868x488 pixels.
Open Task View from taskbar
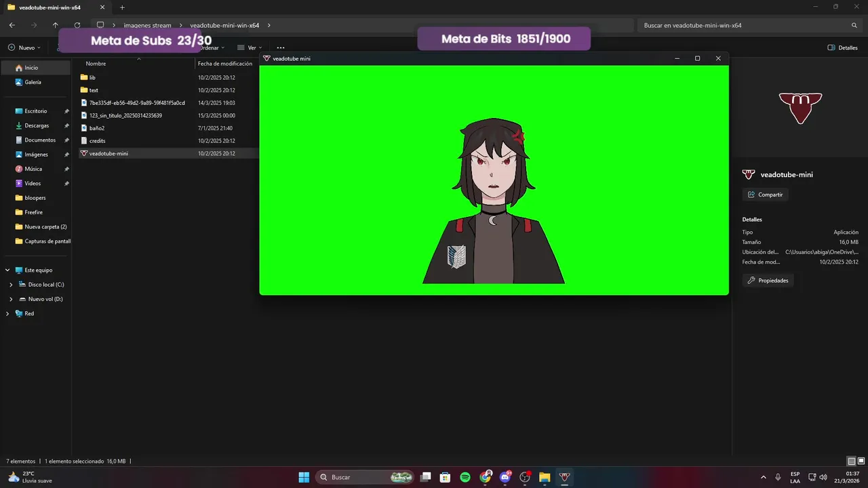click(425, 477)
